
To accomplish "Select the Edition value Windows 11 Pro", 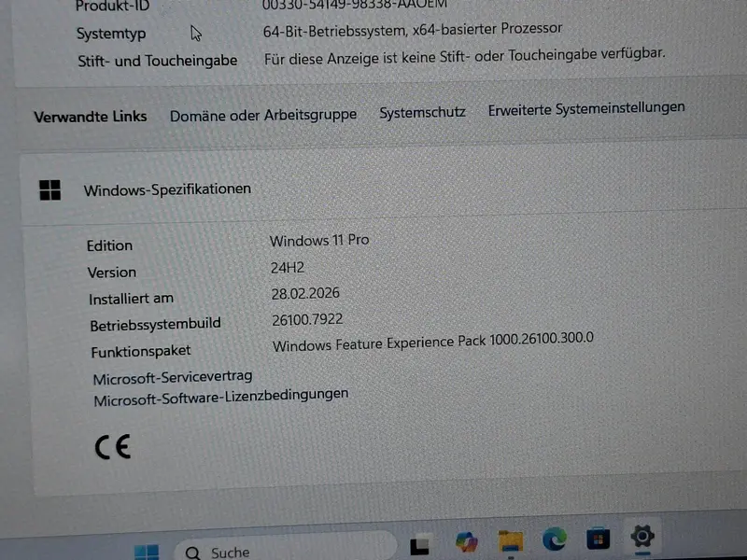I will pos(319,240).
